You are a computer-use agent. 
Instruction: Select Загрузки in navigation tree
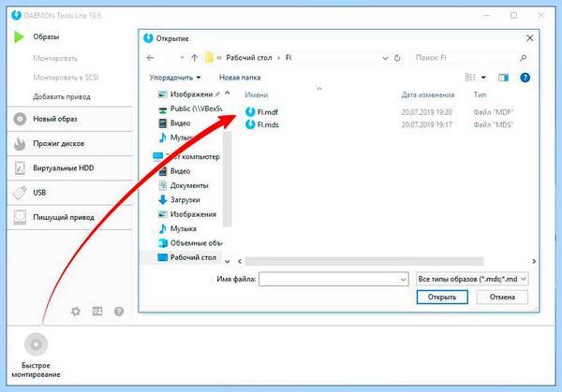coord(179,200)
